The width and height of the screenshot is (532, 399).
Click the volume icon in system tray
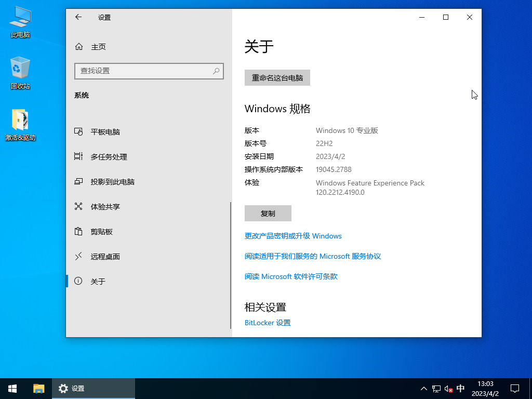448,388
